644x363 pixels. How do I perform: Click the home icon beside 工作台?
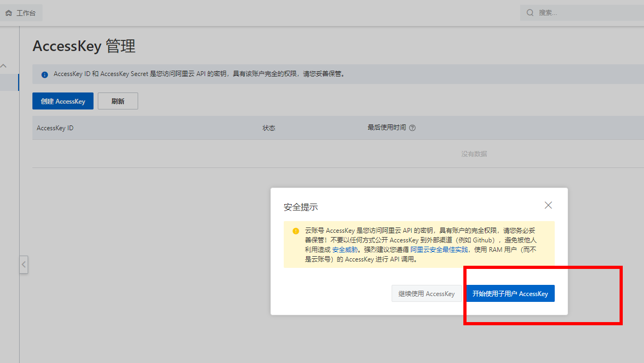(x=9, y=13)
